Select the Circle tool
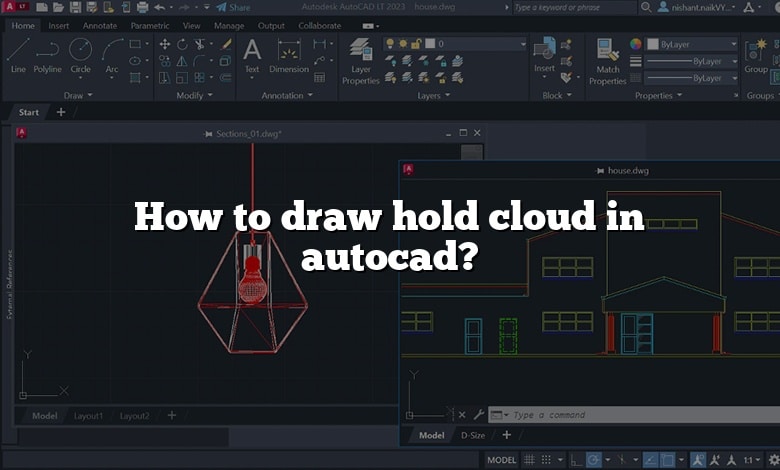 point(80,55)
